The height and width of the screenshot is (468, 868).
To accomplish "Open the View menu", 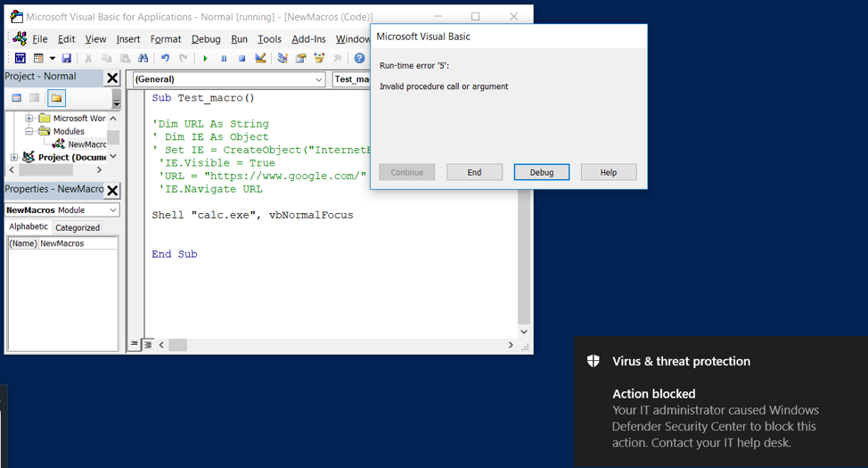I will click(95, 38).
